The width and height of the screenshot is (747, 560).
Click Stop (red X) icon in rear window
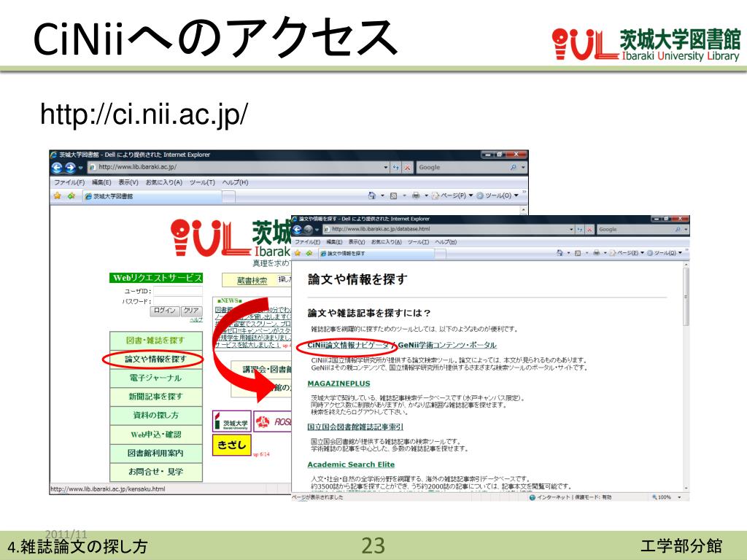(407, 168)
